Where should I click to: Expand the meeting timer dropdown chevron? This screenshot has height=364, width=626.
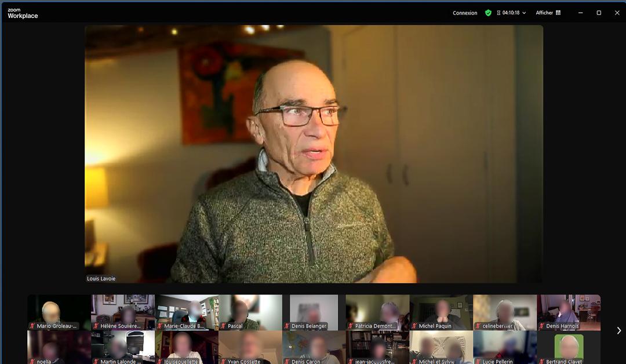click(524, 13)
